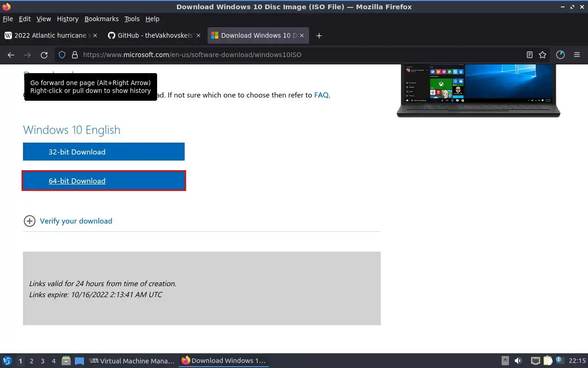The width and height of the screenshot is (588, 368).
Task: Toggle Reader View in address bar
Action: pyautogui.click(x=530, y=55)
